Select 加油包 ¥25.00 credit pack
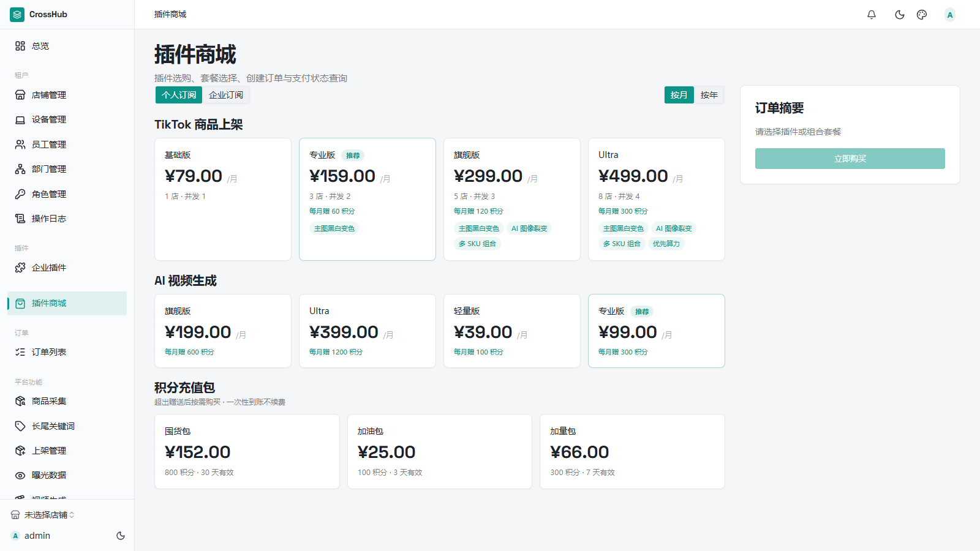The height and width of the screenshot is (551, 980). 440,452
